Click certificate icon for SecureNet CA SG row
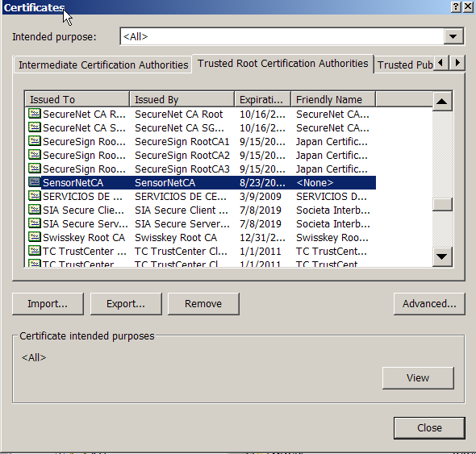 35,127
